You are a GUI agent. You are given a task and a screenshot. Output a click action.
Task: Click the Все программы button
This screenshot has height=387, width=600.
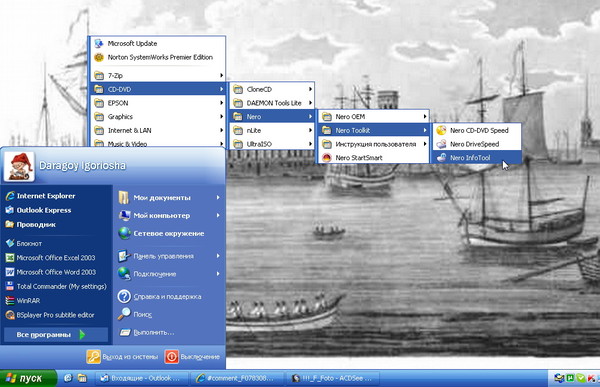[x=56, y=335]
